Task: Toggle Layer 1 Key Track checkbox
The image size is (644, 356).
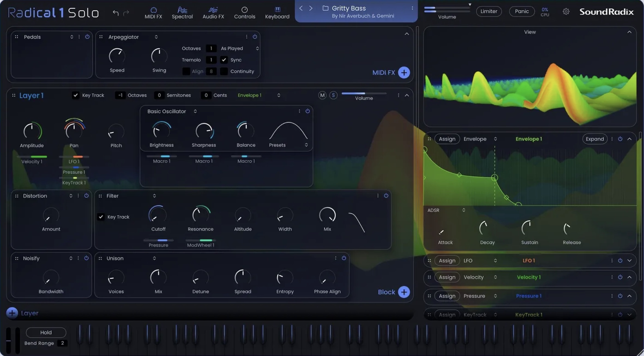Action: [x=76, y=95]
